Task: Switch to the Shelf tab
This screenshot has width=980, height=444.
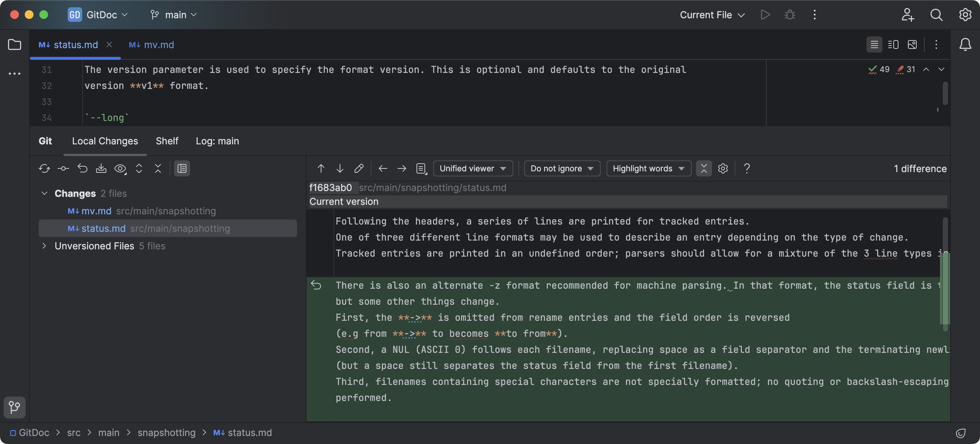Action: tap(167, 141)
